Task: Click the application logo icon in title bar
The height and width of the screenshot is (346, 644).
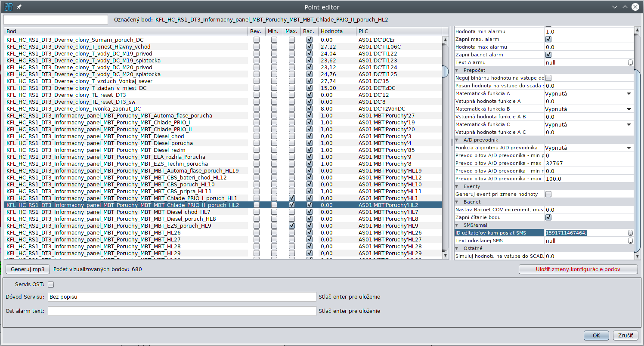Action: coord(8,7)
